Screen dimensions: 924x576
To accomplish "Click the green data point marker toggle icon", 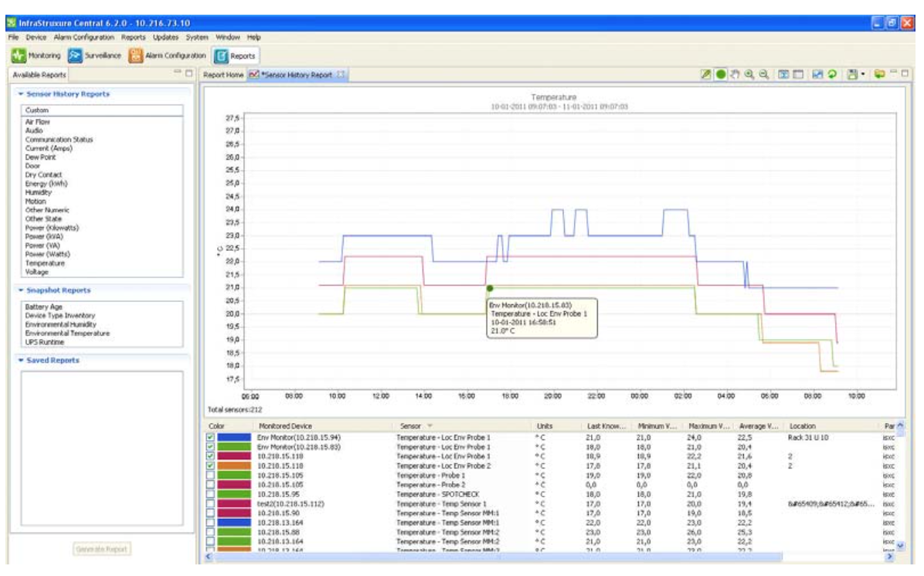I will pyautogui.click(x=720, y=75).
